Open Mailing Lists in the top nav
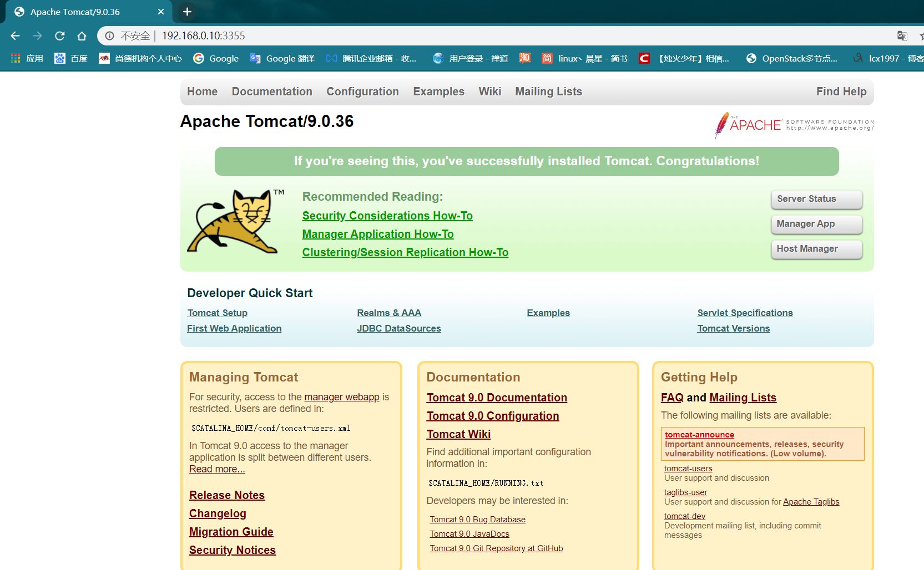 coord(548,91)
